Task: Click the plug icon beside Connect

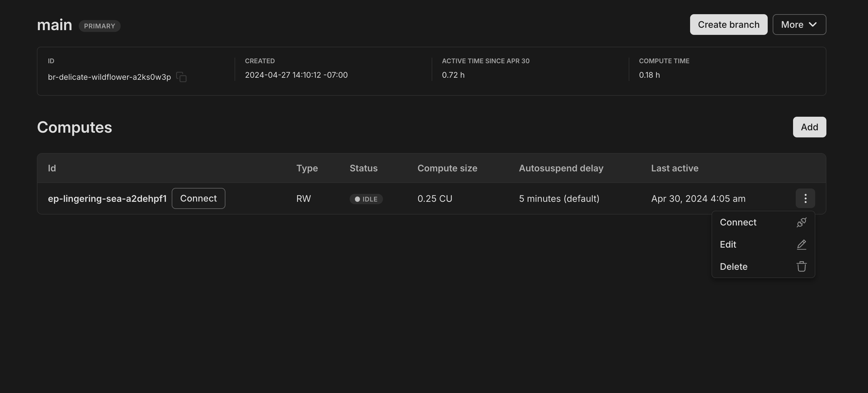Action: pyautogui.click(x=801, y=222)
